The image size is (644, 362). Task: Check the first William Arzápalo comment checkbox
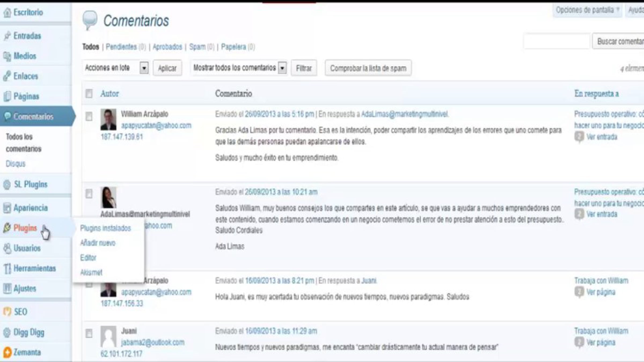pyautogui.click(x=89, y=116)
